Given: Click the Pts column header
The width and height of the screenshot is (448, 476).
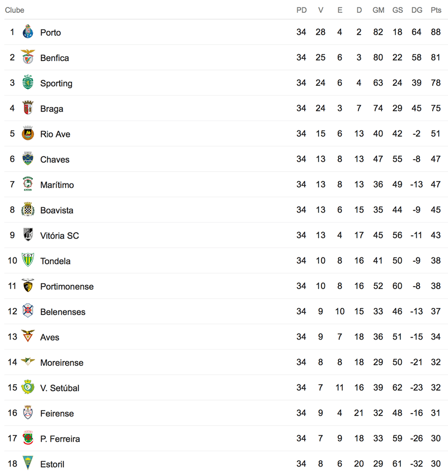Looking at the screenshot, I should pos(436,10).
